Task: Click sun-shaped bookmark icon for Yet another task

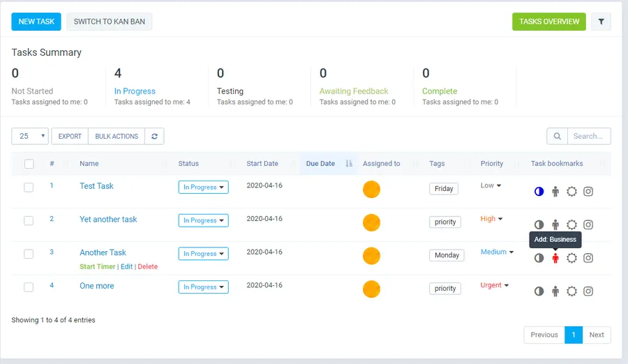Action: [x=571, y=225]
